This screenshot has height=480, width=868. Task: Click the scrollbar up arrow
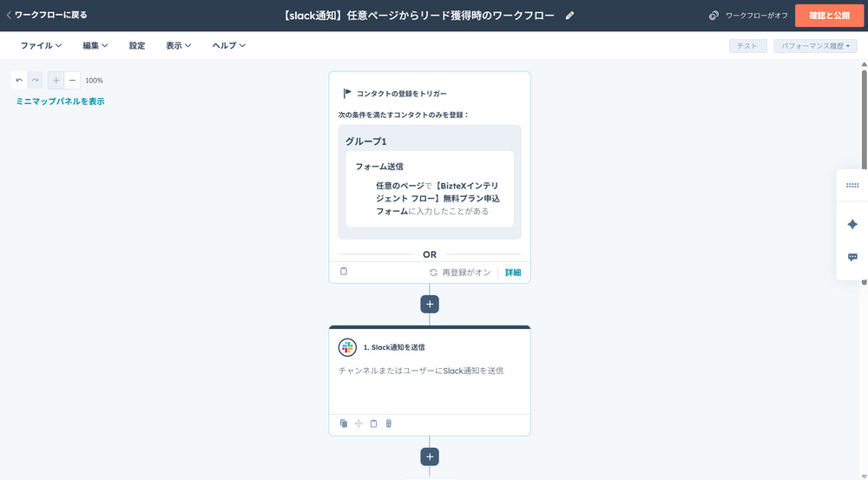tap(865, 65)
